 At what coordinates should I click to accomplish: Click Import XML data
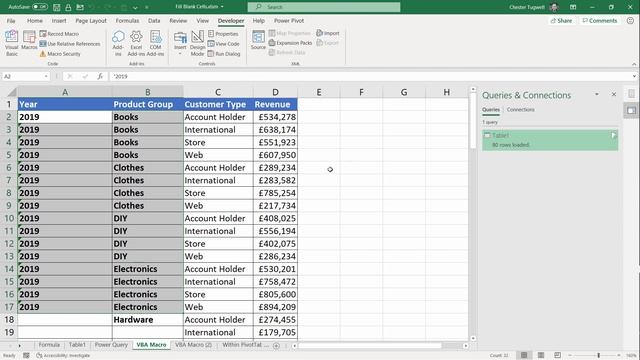328,33
